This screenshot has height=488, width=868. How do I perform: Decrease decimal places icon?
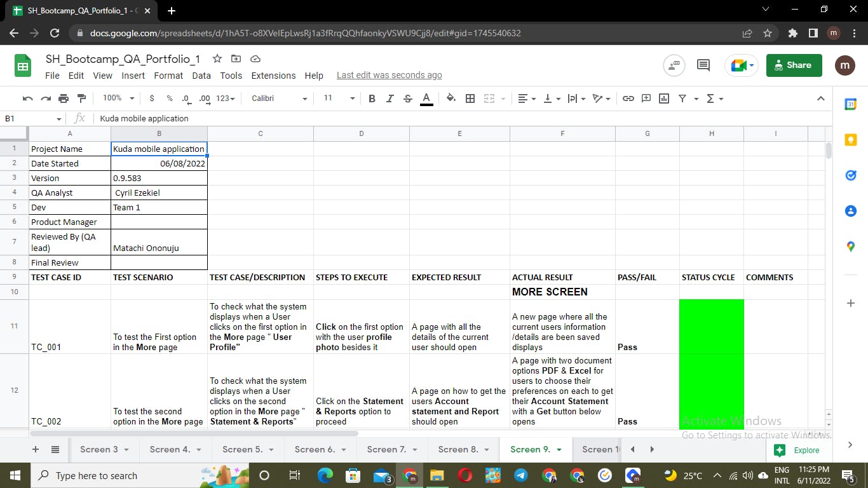pyautogui.click(x=186, y=98)
